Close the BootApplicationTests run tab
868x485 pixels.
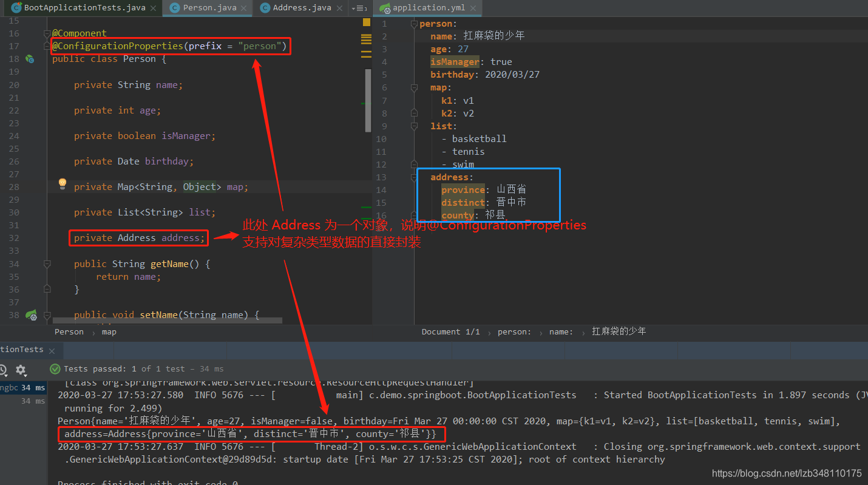pyautogui.click(x=52, y=351)
